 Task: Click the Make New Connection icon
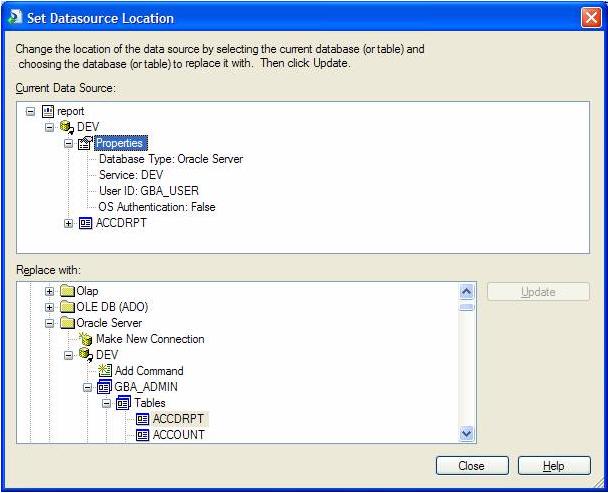tap(85, 339)
